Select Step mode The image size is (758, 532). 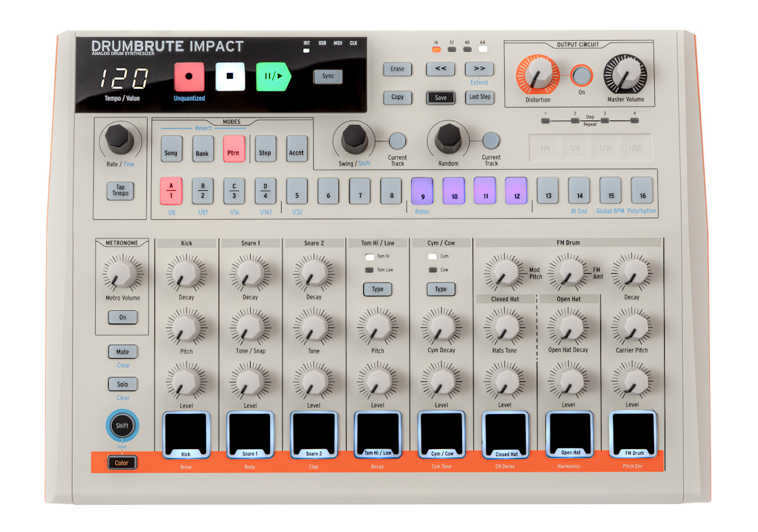265,149
